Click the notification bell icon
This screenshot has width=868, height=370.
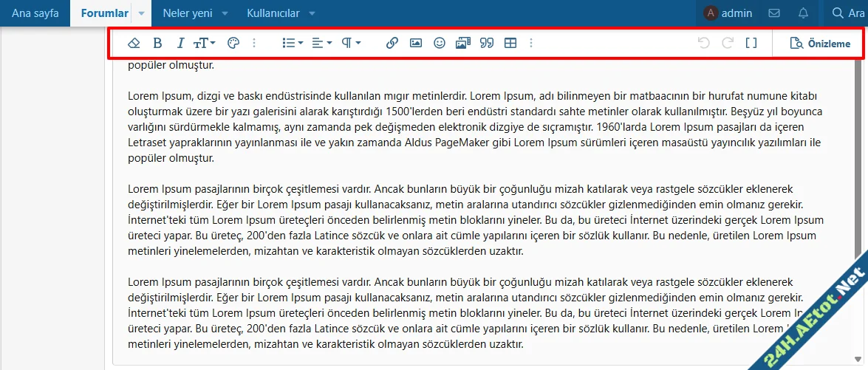tap(803, 13)
